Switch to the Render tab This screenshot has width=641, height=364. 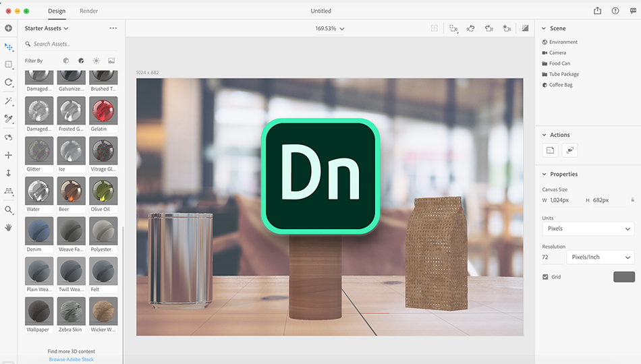(88, 11)
